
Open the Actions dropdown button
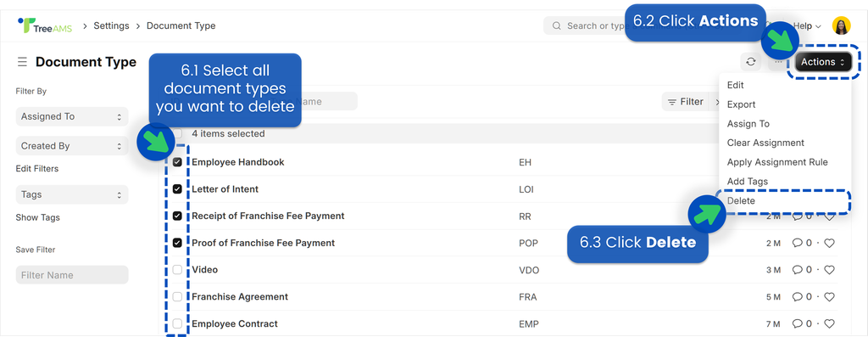click(x=823, y=62)
